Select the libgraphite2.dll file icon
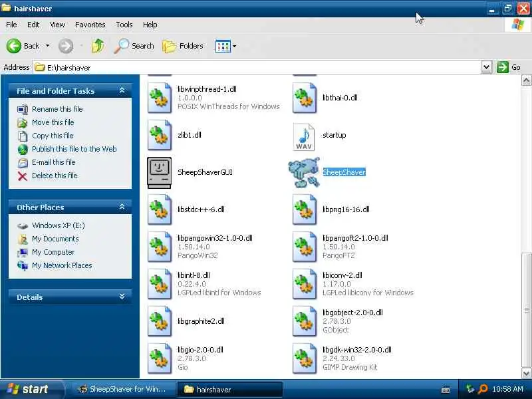 (160, 321)
